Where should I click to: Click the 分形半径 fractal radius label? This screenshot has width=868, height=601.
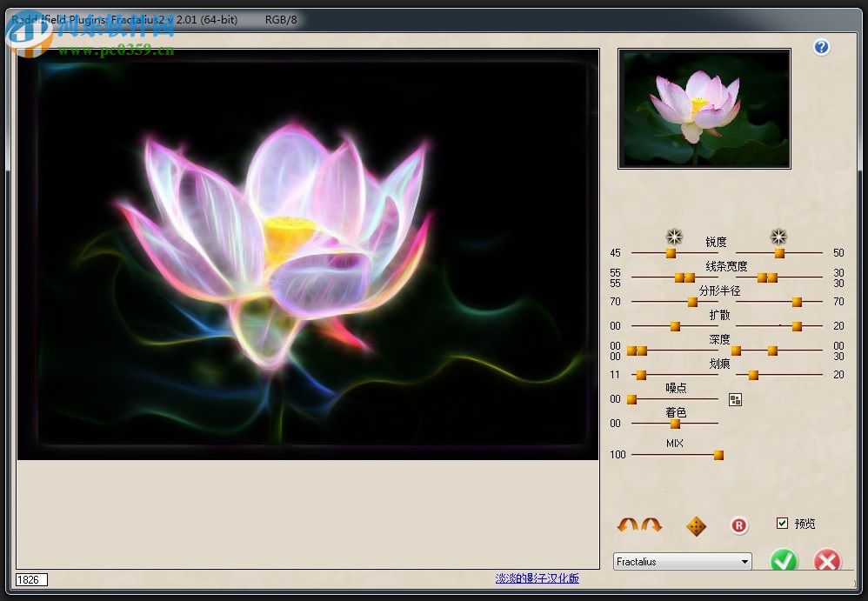pyautogui.click(x=719, y=290)
